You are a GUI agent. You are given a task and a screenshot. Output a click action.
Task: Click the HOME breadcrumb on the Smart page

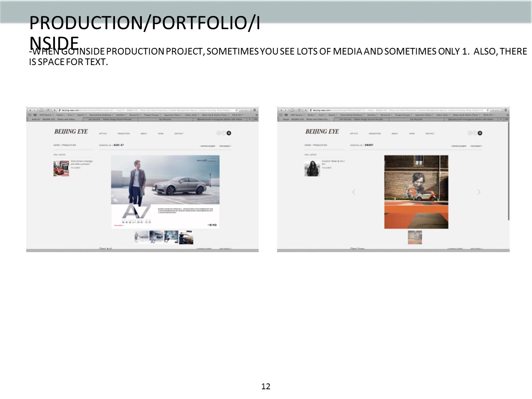[308, 145]
